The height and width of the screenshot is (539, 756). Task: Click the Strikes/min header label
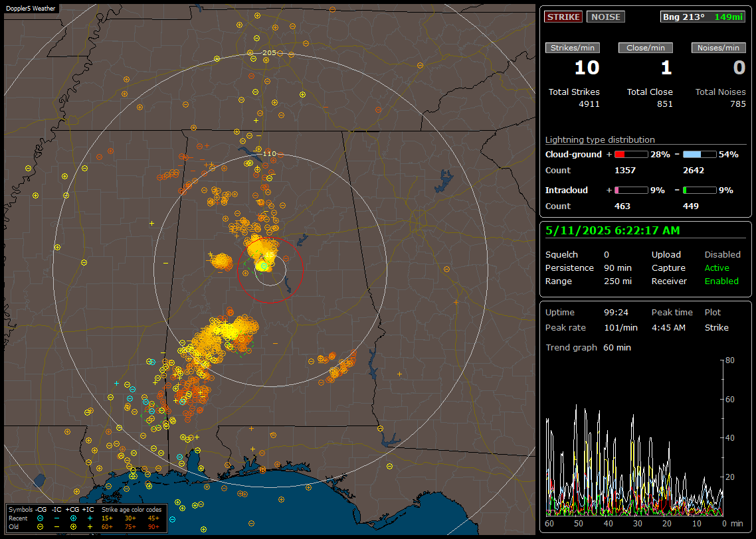(572, 48)
